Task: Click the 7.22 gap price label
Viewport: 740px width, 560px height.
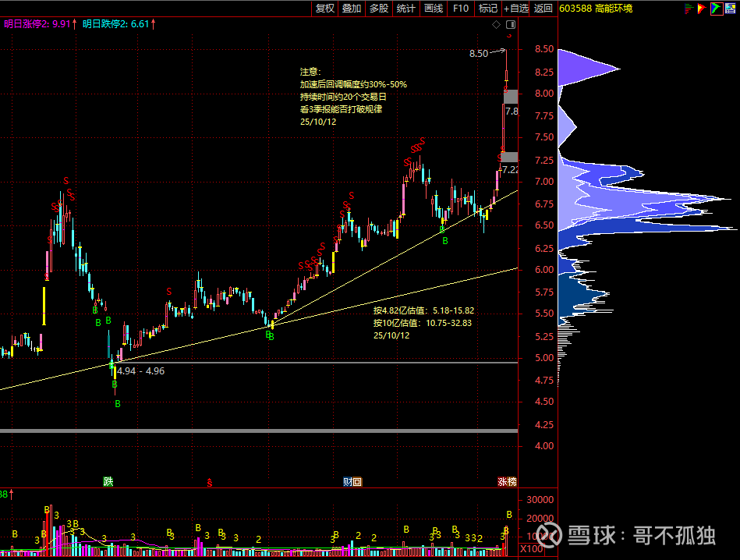Action: click(510, 169)
